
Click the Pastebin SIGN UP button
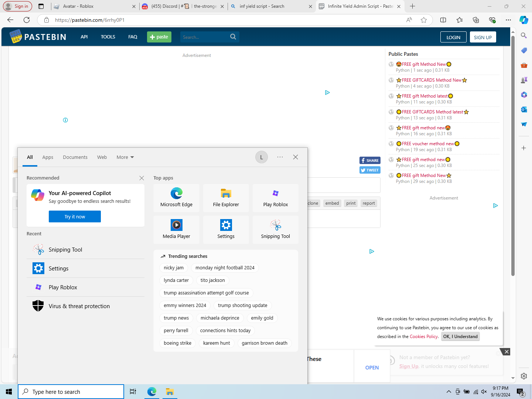(x=482, y=37)
